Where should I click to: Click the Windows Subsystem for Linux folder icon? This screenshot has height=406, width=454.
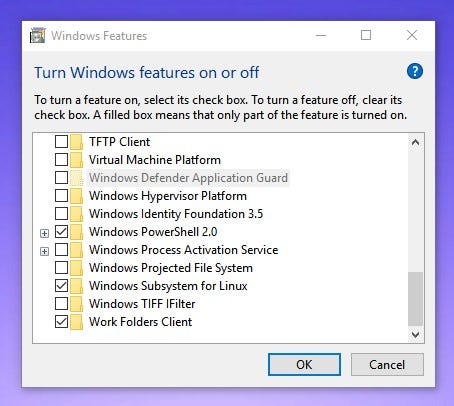[77, 286]
